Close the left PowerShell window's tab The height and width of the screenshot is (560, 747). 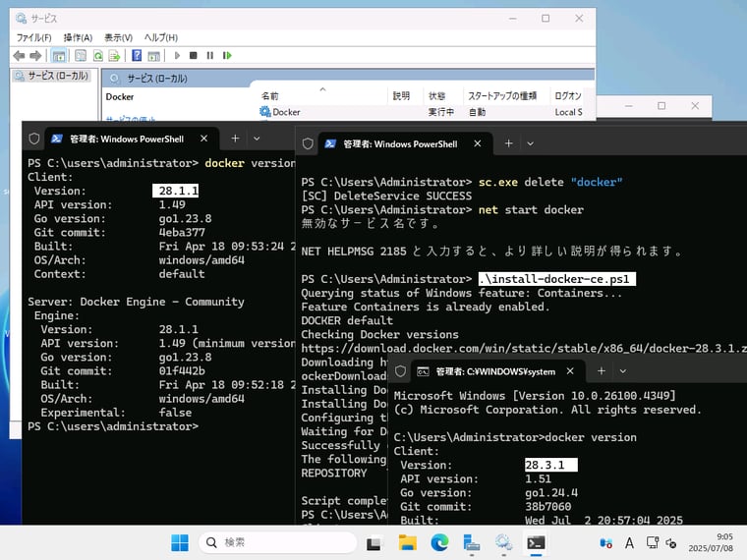[203, 139]
